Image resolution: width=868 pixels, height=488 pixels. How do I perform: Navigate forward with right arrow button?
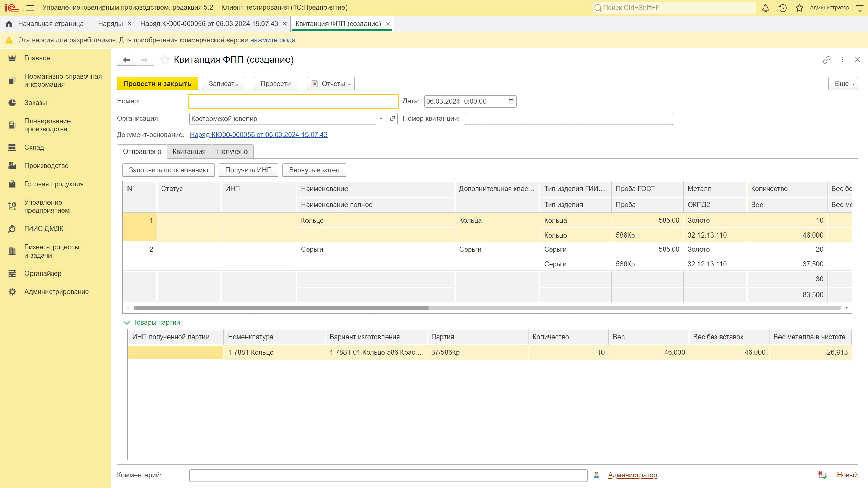pos(144,60)
